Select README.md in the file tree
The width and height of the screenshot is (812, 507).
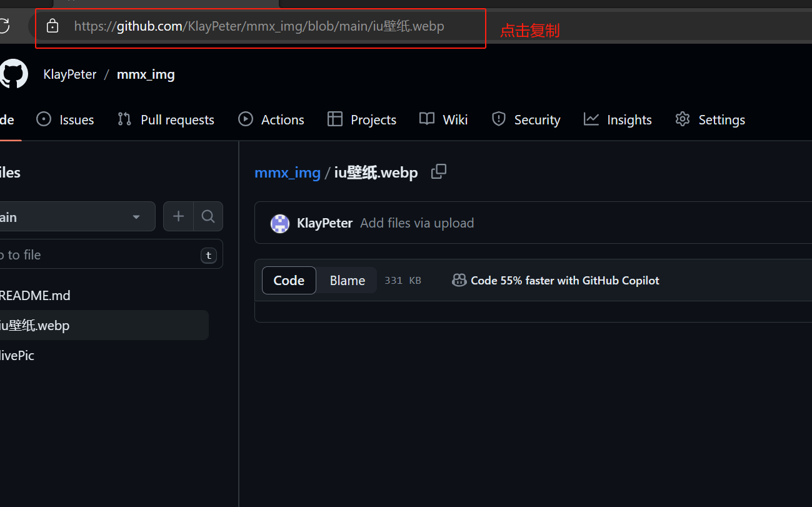click(35, 295)
